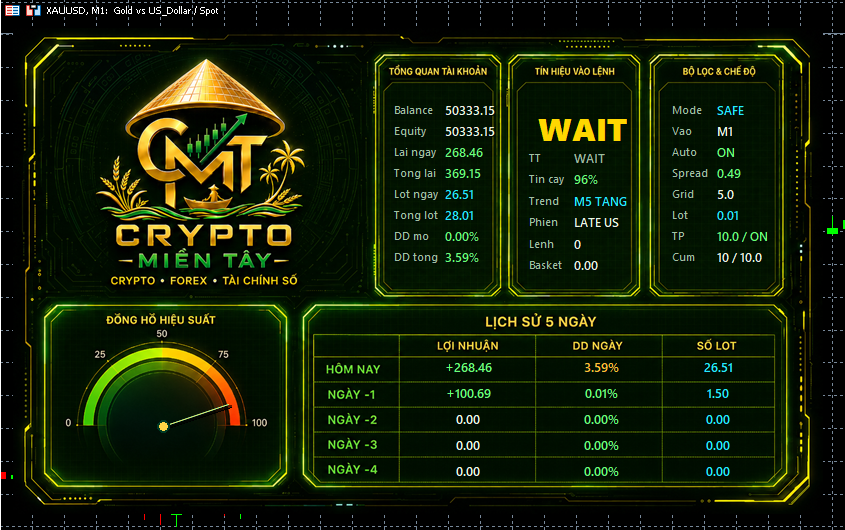Select the LATE US session value

596,223
